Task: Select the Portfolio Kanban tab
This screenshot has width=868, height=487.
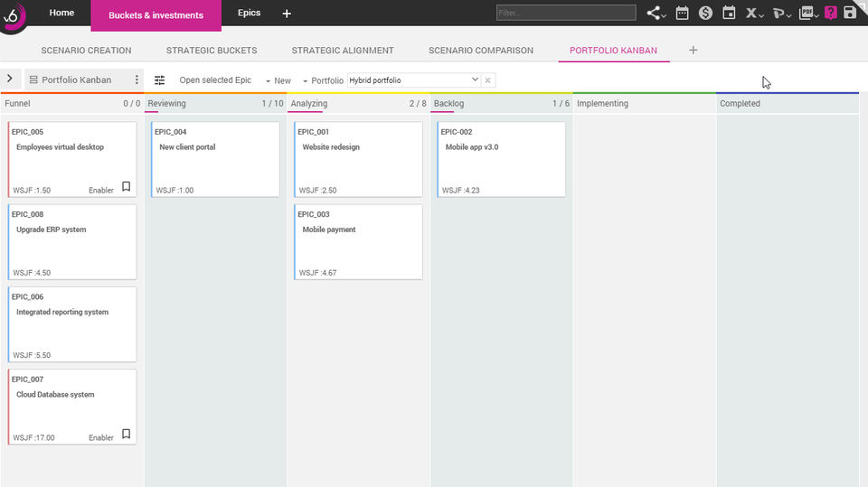Action: (x=613, y=51)
